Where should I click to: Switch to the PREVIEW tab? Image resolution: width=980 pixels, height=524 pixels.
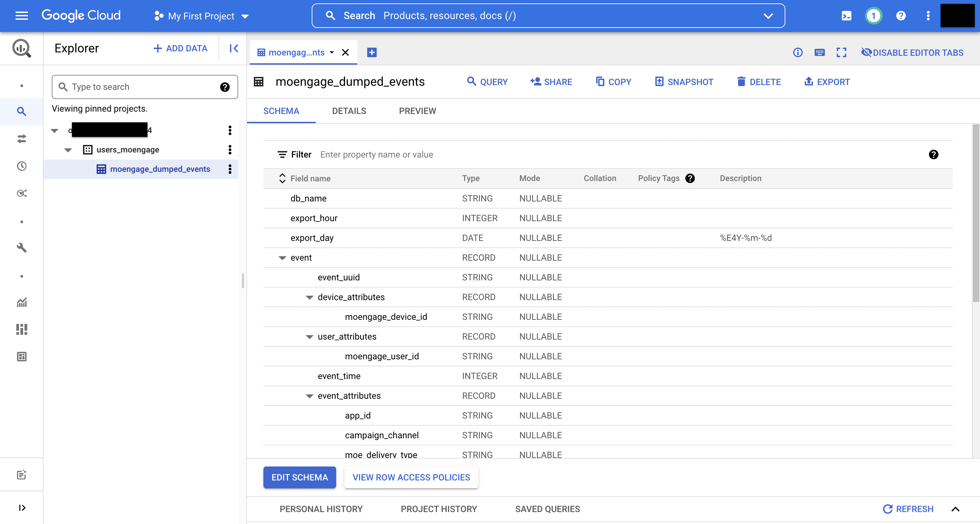coord(417,111)
